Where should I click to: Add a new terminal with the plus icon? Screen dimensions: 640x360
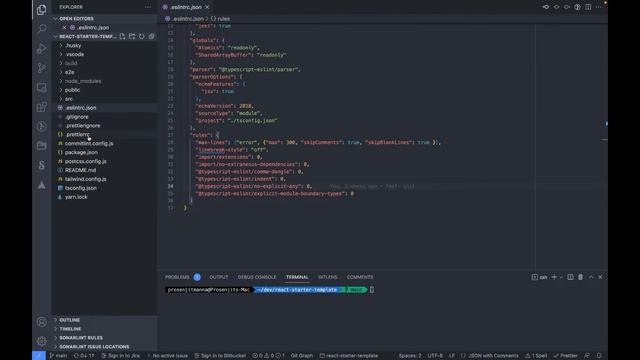pos(554,277)
